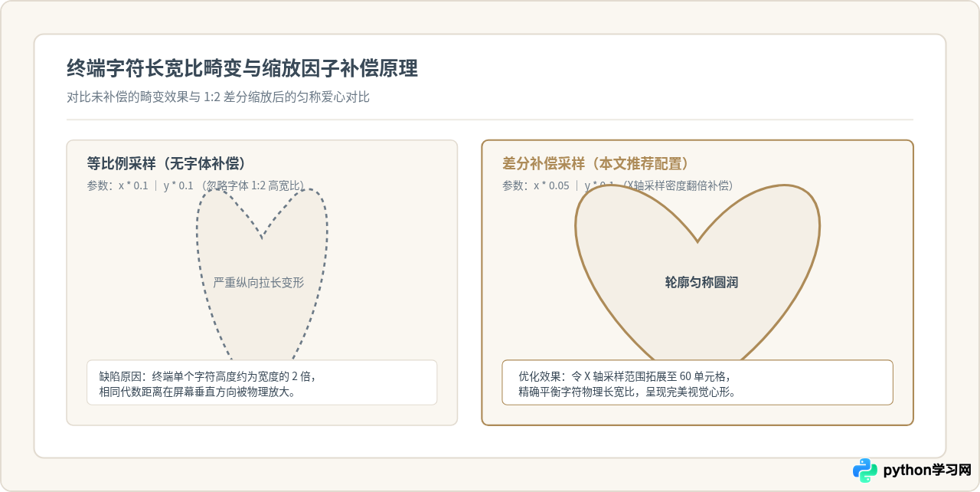Click the Python logo icon

pyautogui.click(x=865, y=470)
